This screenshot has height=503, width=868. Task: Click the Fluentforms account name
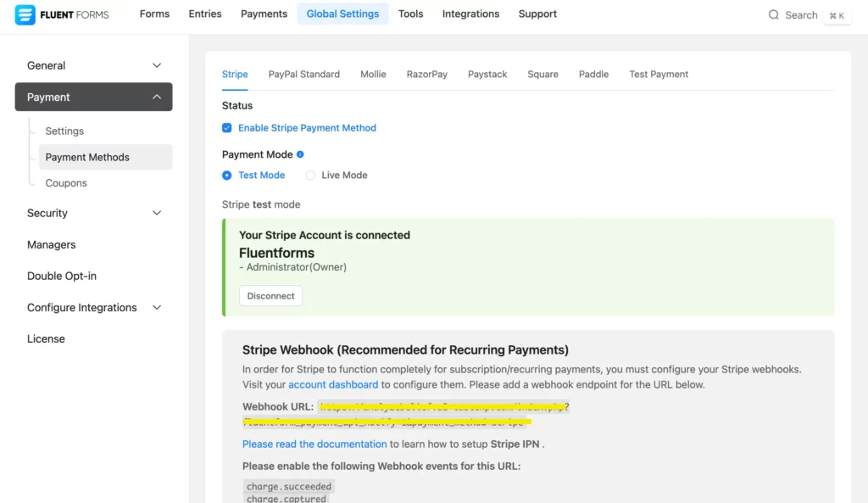[276, 253]
